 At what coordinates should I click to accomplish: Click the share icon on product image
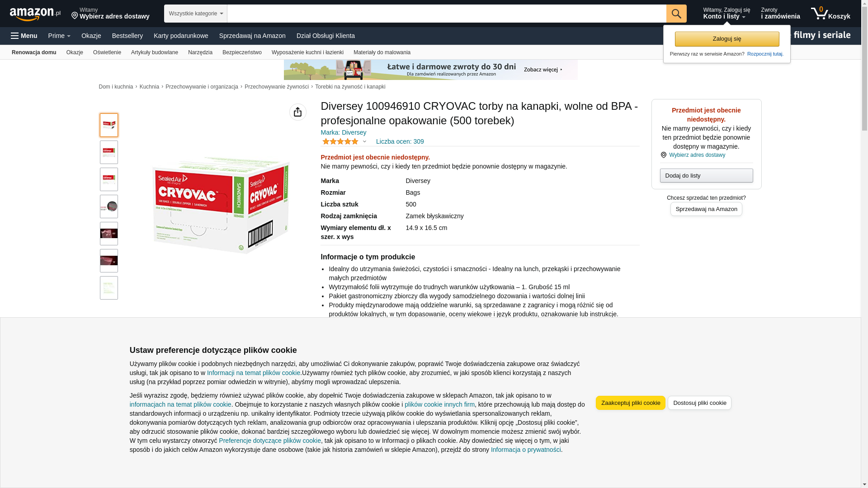pos(297,112)
